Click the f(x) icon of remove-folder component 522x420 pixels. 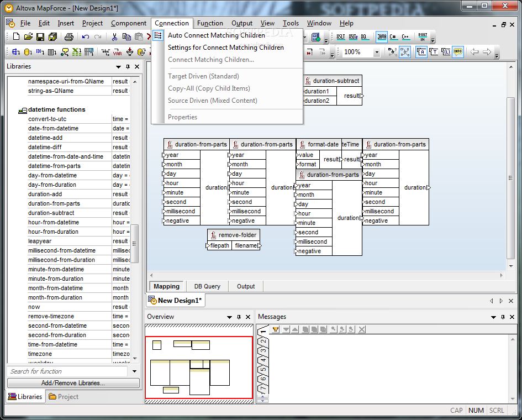pos(213,235)
